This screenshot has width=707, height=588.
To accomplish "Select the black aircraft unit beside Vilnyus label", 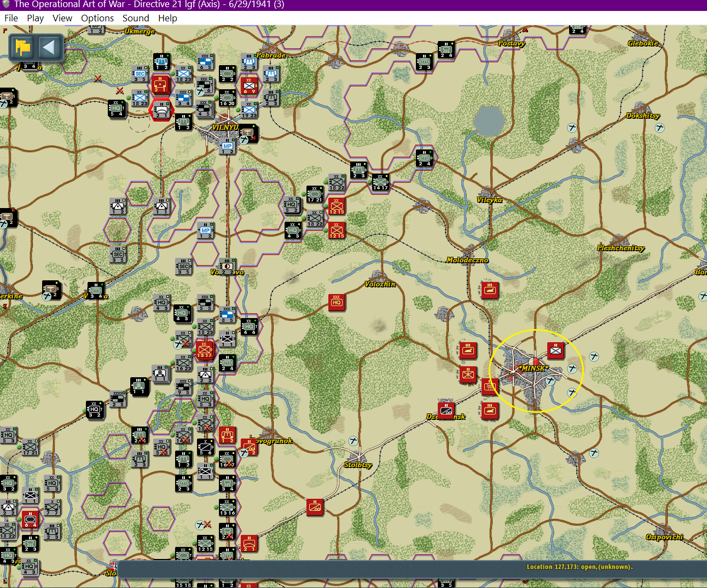I will [x=249, y=132].
